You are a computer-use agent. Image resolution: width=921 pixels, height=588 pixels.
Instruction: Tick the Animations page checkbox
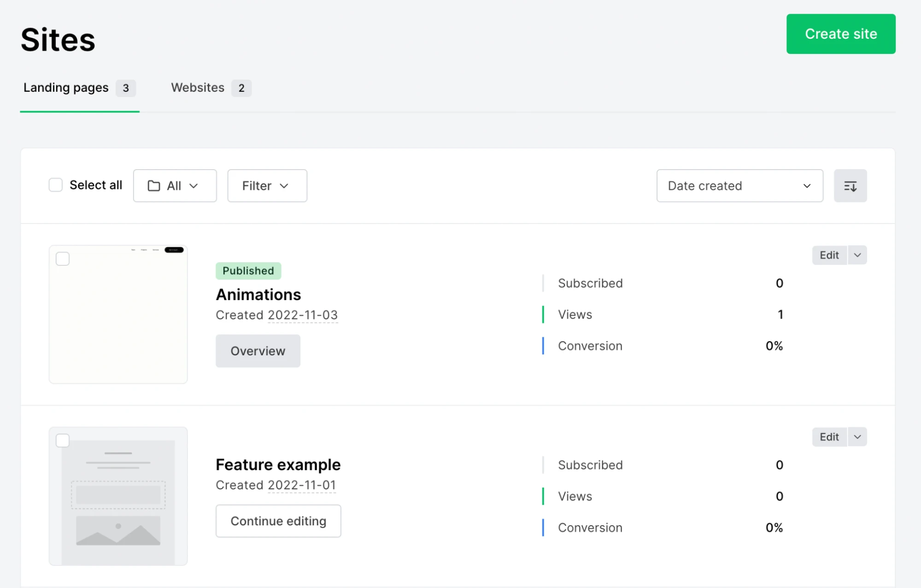coord(63,259)
